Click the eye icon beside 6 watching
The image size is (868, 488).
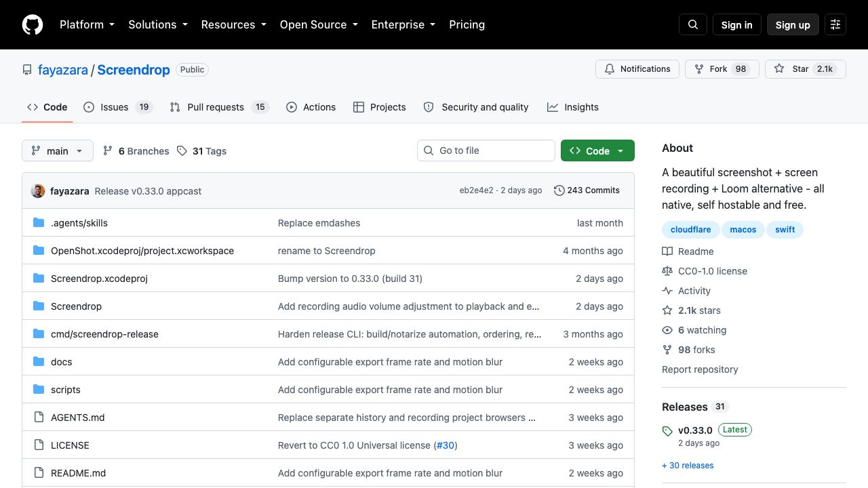[667, 330]
